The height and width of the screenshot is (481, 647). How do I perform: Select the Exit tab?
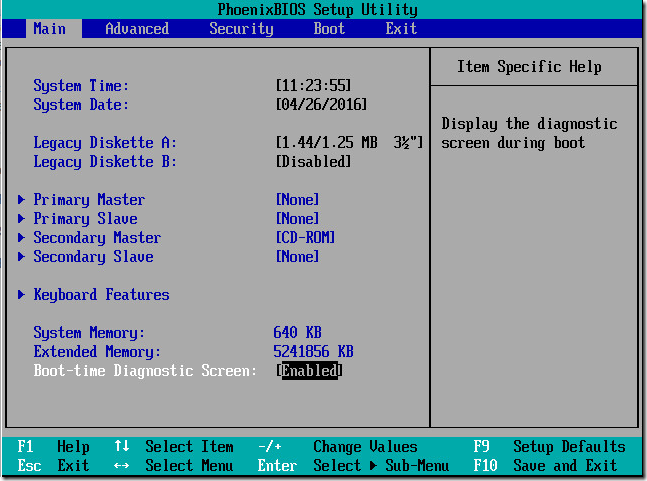(401, 28)
